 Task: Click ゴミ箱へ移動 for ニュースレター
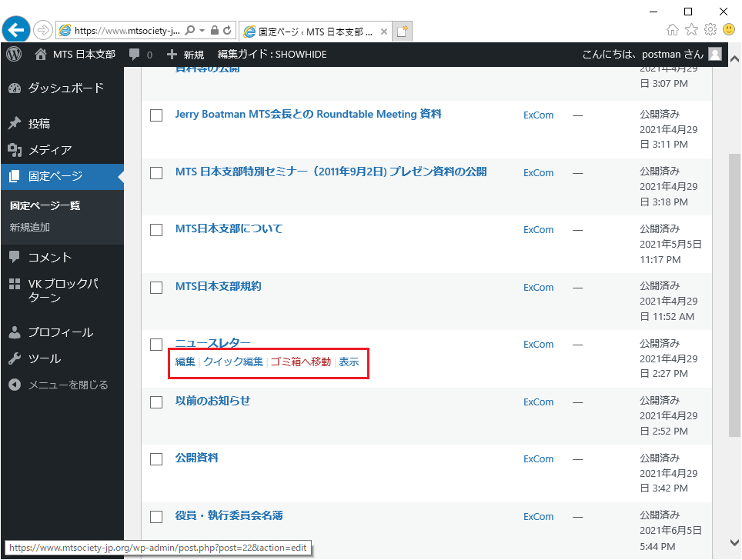pos(300,362)
